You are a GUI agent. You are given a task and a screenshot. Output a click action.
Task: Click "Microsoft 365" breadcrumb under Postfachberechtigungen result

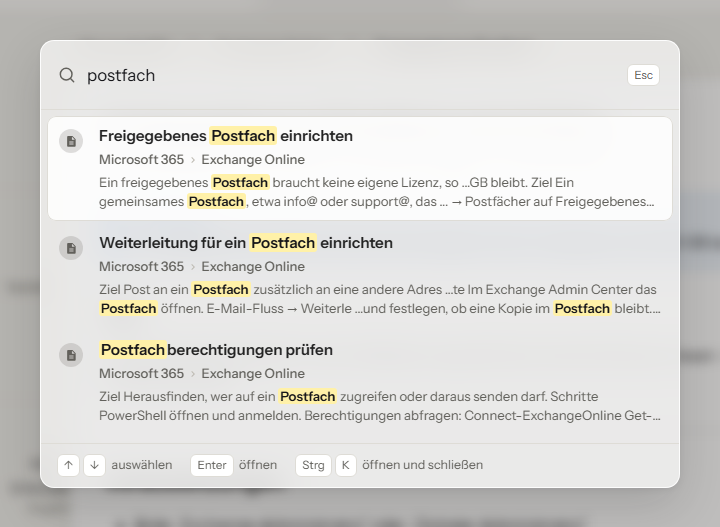(141, 374)
